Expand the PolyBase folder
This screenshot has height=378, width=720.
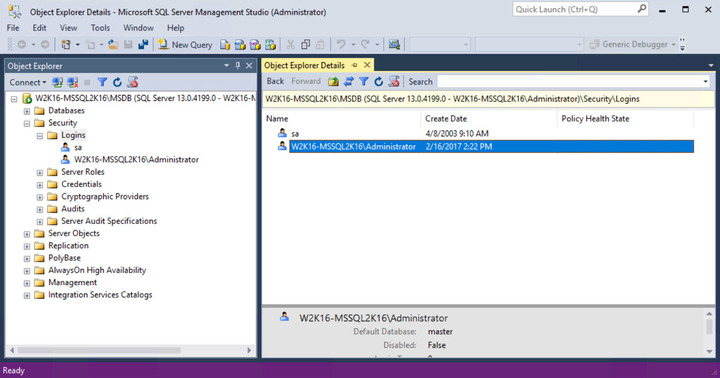tap(27, 259)
